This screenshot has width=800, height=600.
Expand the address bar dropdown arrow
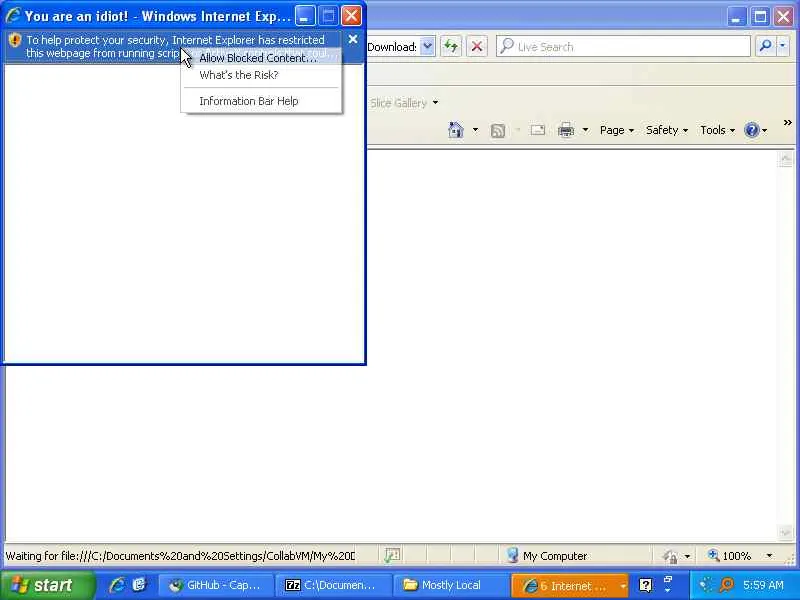click(x=428, y=46)
